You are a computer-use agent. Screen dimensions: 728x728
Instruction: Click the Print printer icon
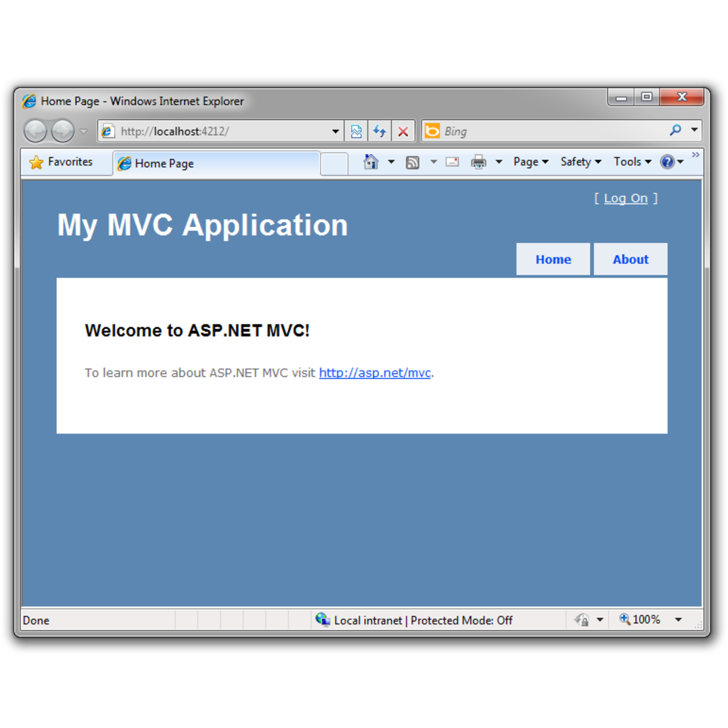478,162
